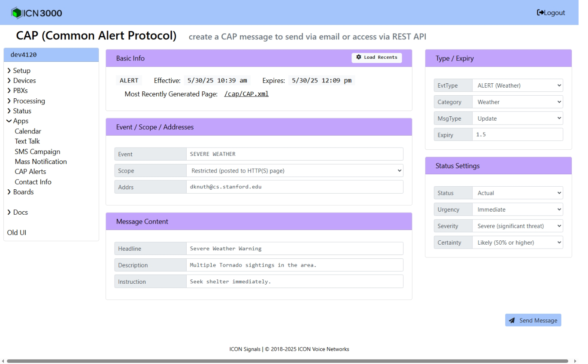588x364 pixels.
Task: Go to SMS Campaign app
Action: coord(37,152)
